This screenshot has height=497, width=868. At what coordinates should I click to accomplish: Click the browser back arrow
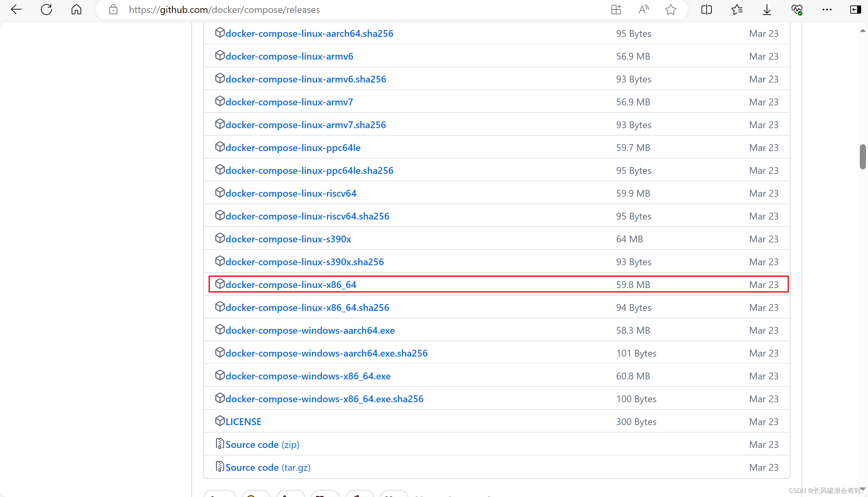pyautogui.click(x=16, y=10)
